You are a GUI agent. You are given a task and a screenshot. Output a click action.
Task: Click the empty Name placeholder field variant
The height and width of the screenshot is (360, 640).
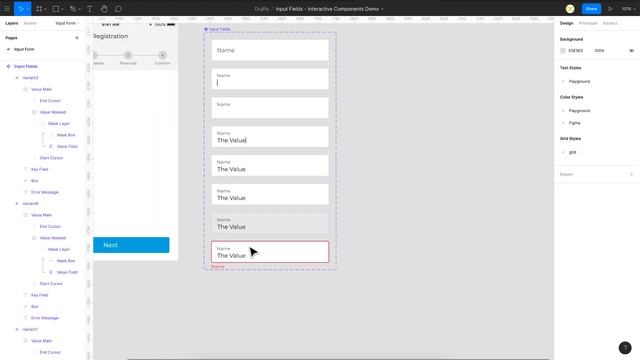click(x=270, y=50)
